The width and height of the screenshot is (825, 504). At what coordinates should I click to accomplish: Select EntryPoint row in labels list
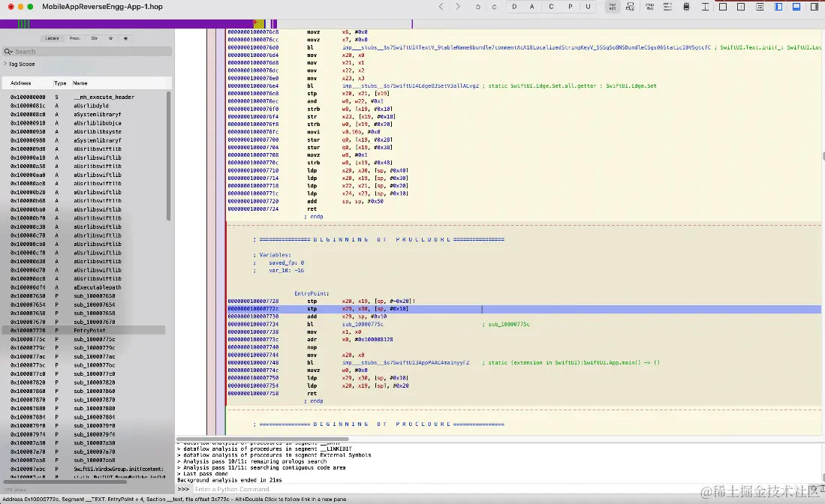point(84,331)
